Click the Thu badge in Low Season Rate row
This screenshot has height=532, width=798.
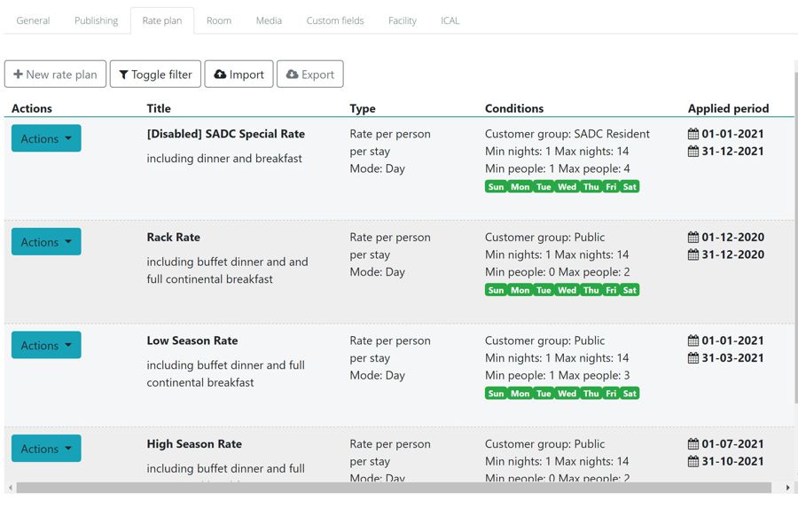click(591, 394)
